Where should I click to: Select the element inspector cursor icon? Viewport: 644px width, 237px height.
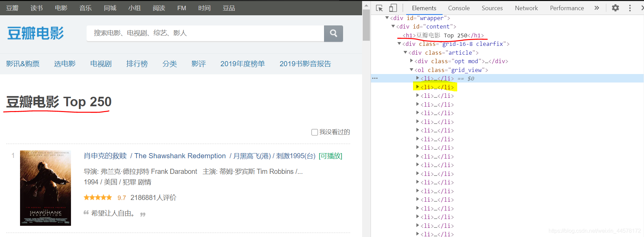pyautogui.click(x=379, y=8)
